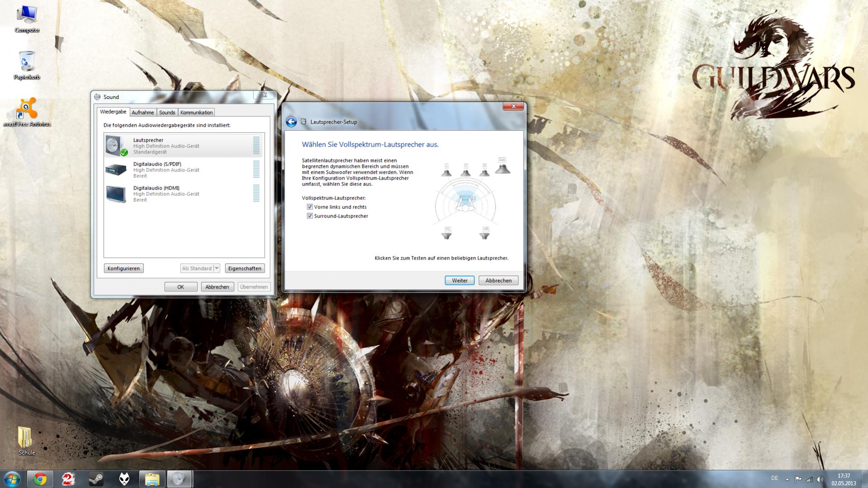Test the right front speaker (R) icon

(484, 171)
